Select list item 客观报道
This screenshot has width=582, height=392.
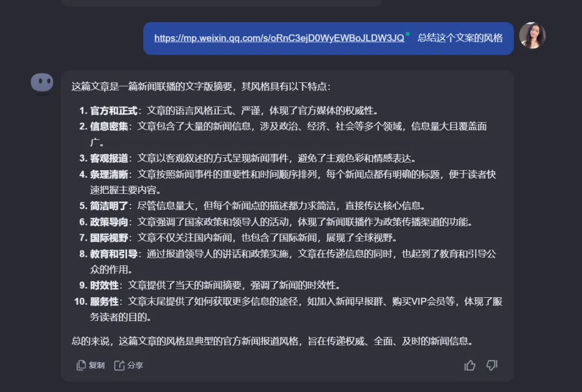(247, 158)
